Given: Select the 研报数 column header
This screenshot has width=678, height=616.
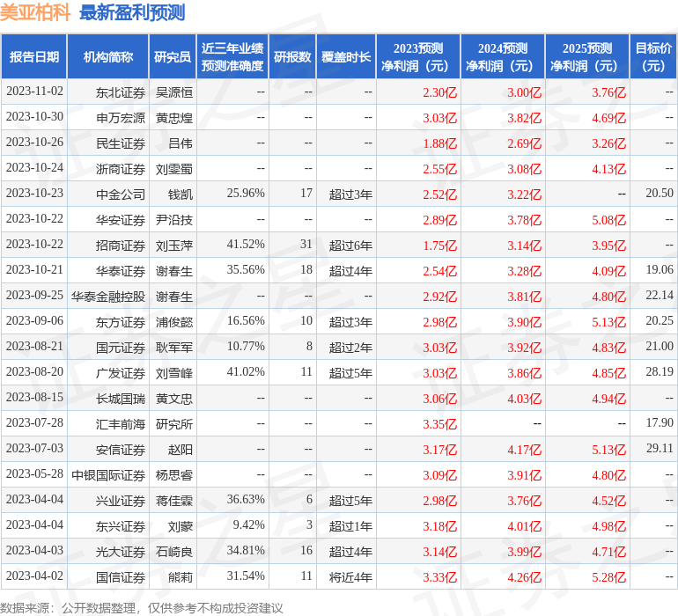Looking at the screenshot, I should [292, 56].
